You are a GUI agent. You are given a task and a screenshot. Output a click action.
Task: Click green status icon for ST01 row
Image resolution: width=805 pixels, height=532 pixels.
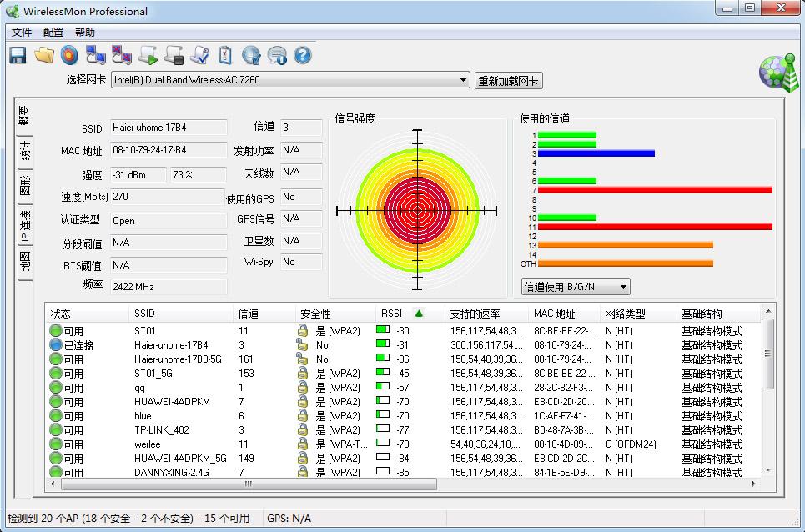point(55,331)
